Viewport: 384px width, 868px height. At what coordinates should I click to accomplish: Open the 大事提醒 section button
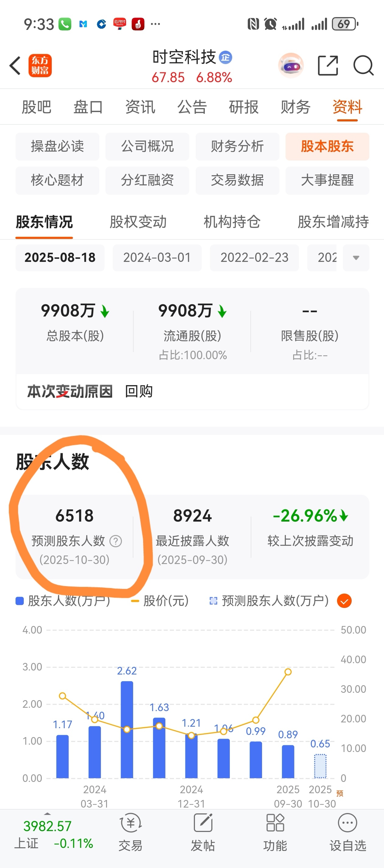click(327, 180)
